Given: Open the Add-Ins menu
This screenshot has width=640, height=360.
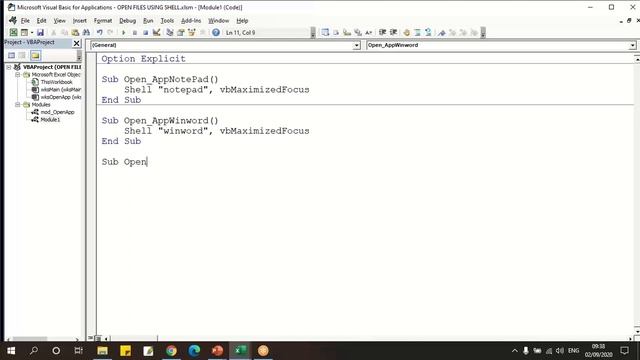Looking at the screenshot, I should tap(191, 20).
